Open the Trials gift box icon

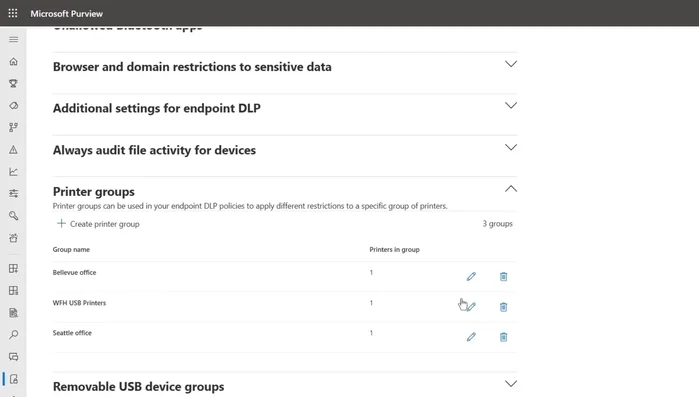(13, 238)
